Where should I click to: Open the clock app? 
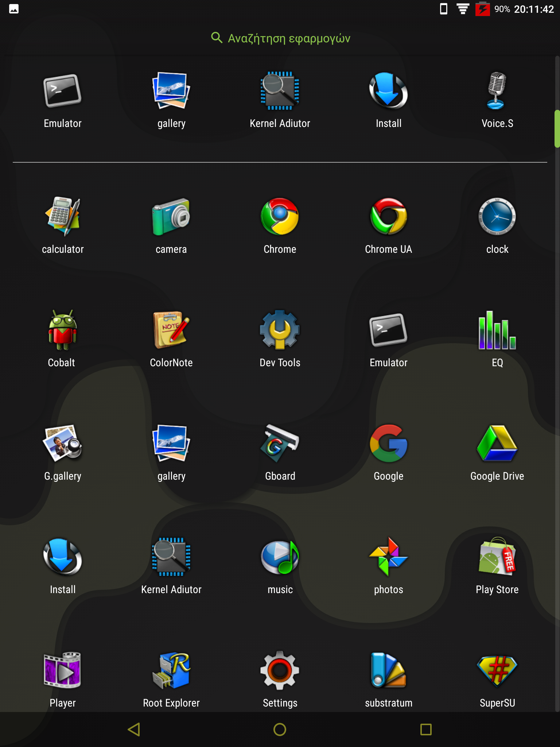tap(497, 225)
